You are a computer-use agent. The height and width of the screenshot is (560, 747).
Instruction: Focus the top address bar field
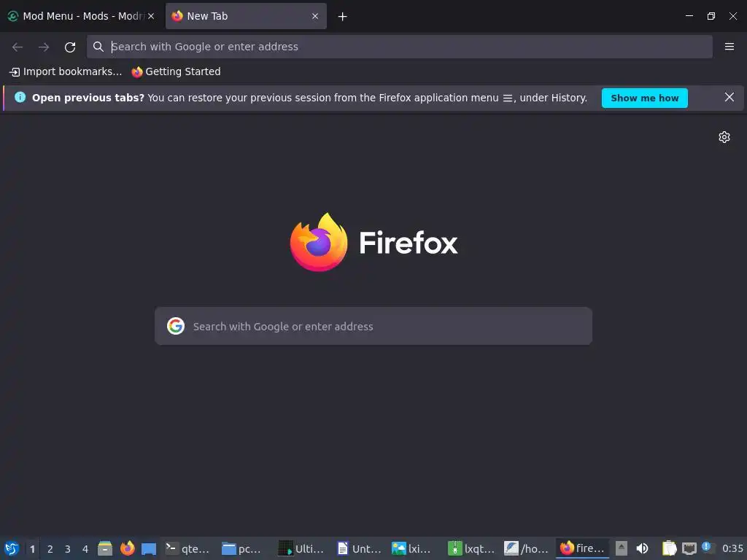tap(399, 47)
